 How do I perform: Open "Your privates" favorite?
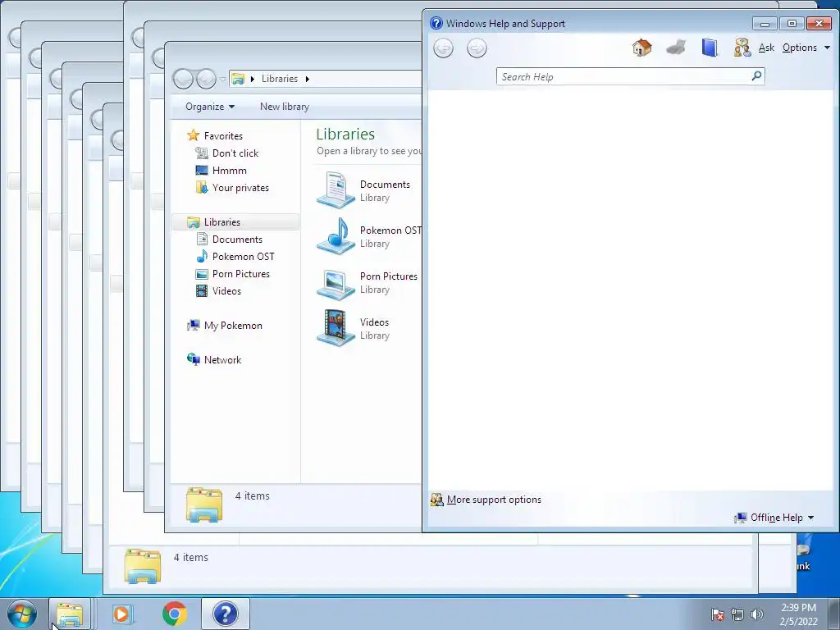240,188
